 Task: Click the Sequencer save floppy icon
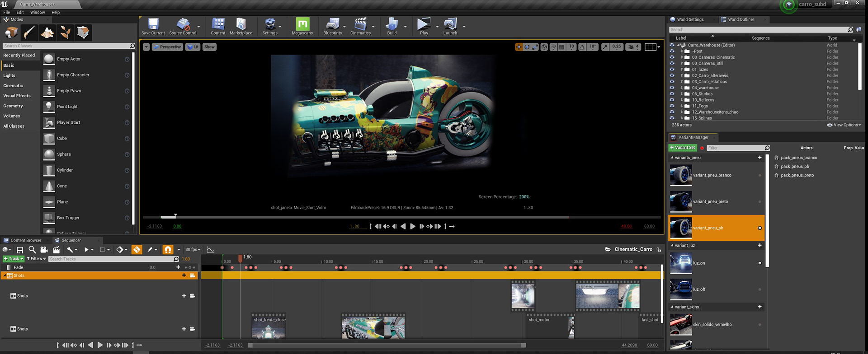click(20, 250)
